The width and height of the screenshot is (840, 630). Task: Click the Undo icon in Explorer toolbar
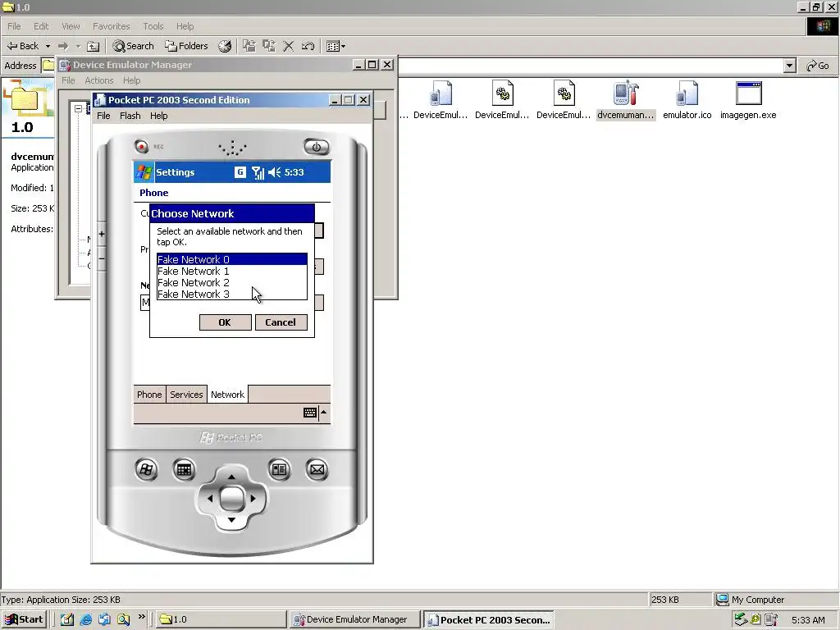[308, 46]
